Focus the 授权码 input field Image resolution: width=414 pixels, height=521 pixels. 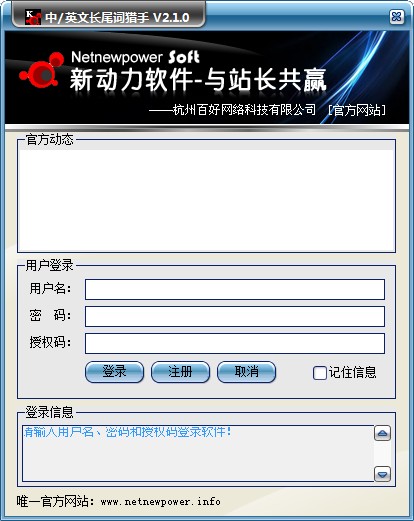point(235,343)
